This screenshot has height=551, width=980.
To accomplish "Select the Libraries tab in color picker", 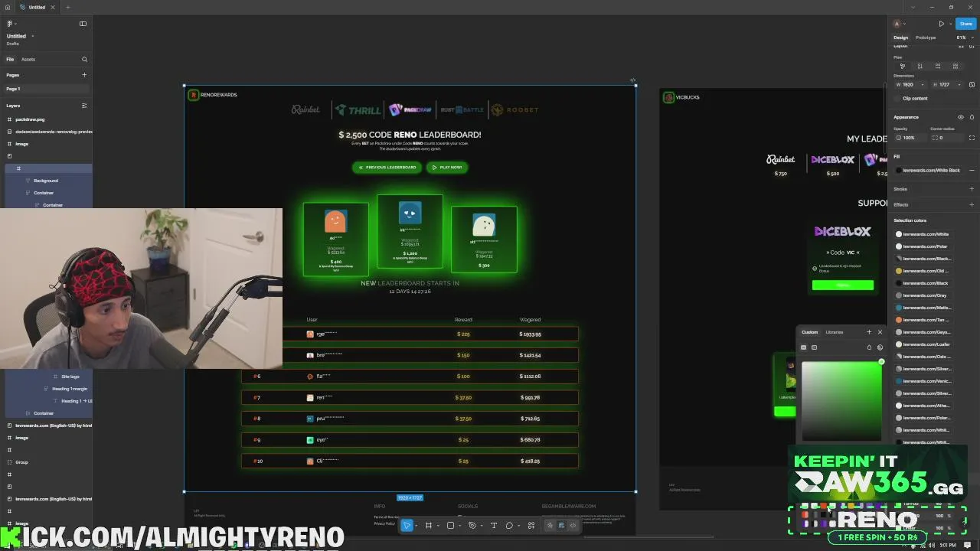I will coord(835,332).
